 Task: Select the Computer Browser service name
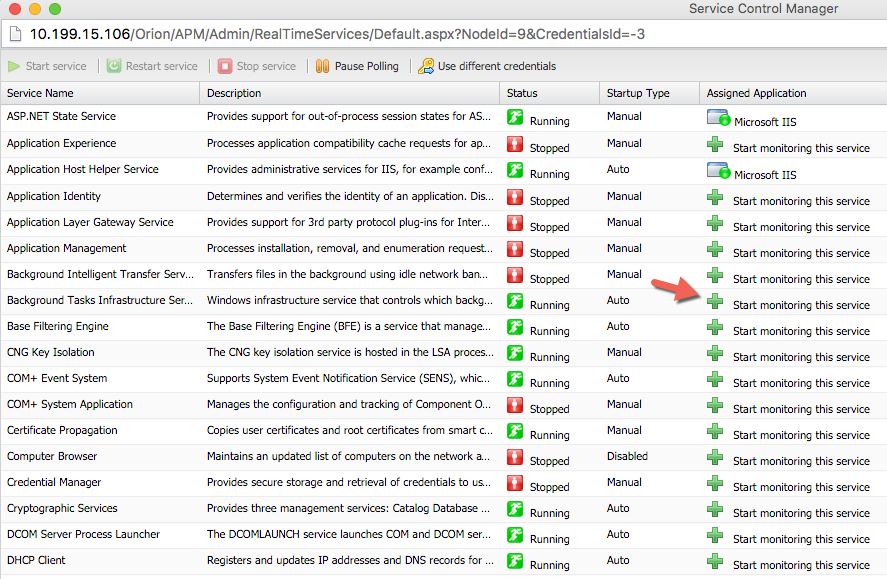(x=52, y=457)
